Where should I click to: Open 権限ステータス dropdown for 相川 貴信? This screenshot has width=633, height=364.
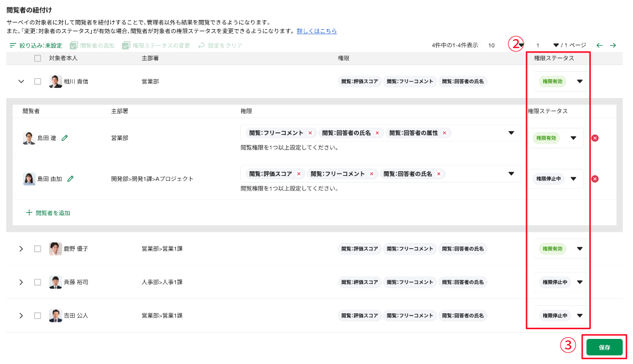click(x=580, y=82)
